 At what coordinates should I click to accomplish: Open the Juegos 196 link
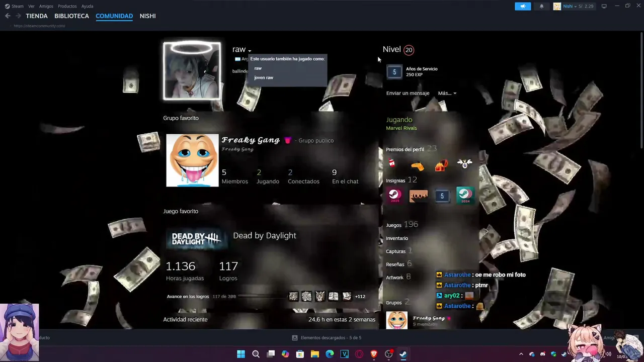tap(402, 225)
